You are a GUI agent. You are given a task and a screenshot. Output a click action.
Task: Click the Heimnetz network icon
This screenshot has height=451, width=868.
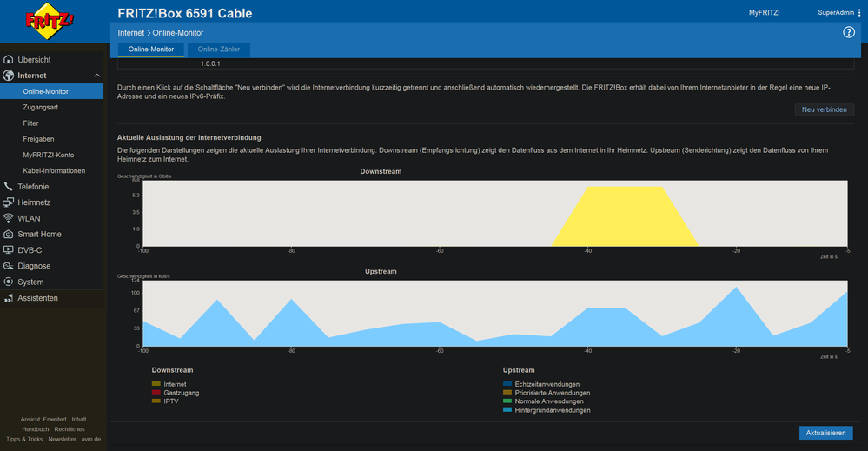coord(9,202)
